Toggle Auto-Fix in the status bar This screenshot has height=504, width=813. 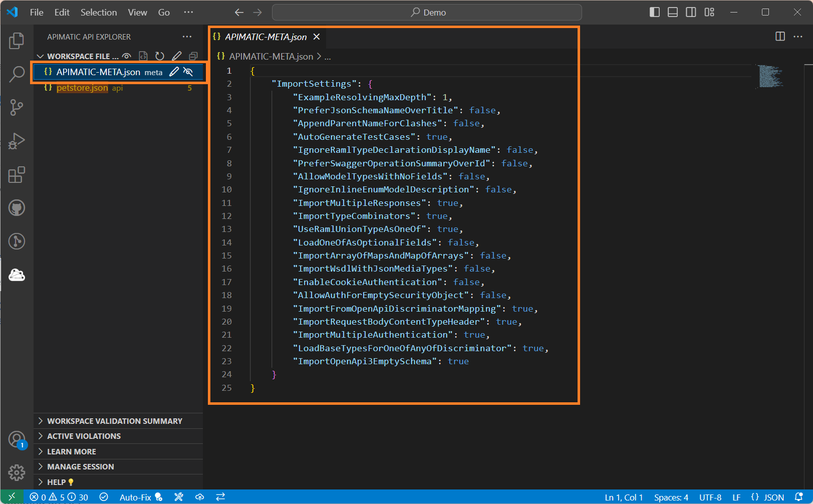click(141, 497)
